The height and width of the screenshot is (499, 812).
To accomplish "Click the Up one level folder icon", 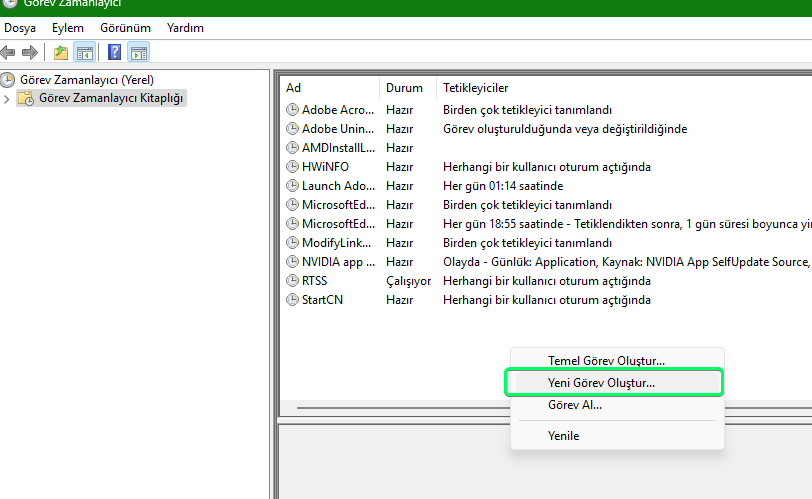I will pos(61,52).
